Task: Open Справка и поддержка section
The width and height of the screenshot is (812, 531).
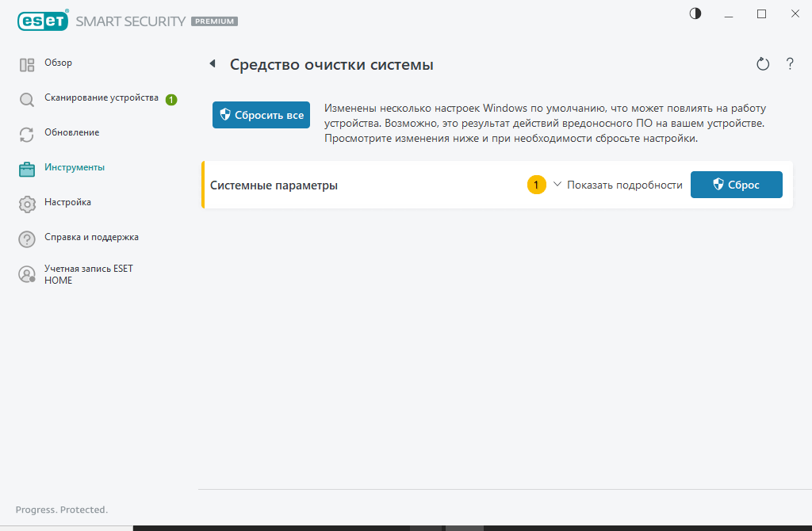Action: 92,237
